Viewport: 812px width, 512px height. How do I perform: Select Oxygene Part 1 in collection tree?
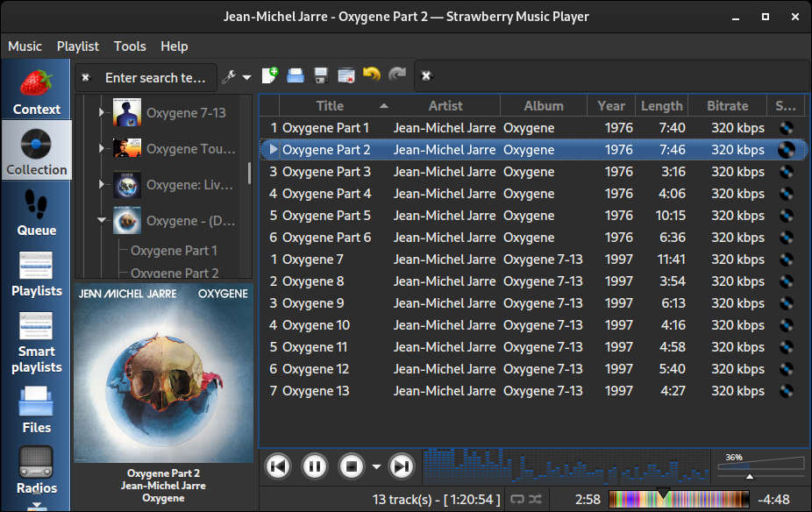click(x=174, y=251)
